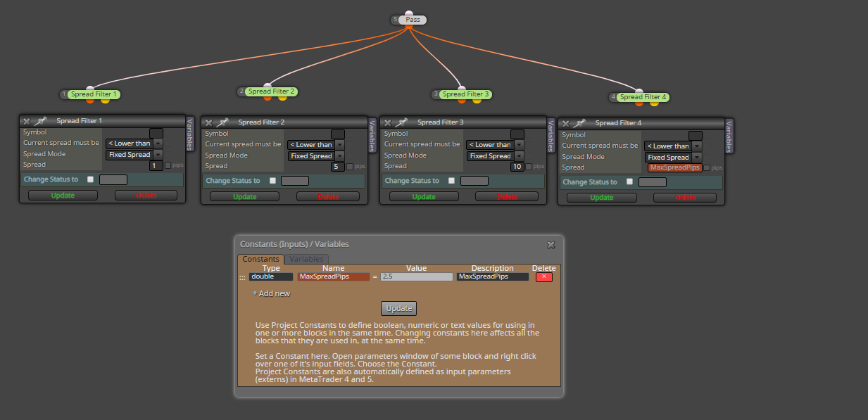The image size is (868, 420).
Task: Pin the Spread Filter 4 panel
Action: tap(579, 123)
